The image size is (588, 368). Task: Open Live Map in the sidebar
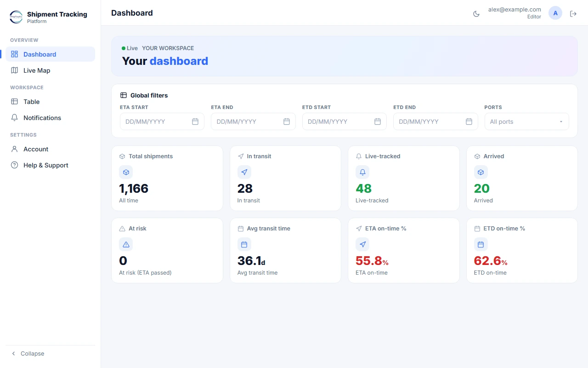click(x=50, y=70)
